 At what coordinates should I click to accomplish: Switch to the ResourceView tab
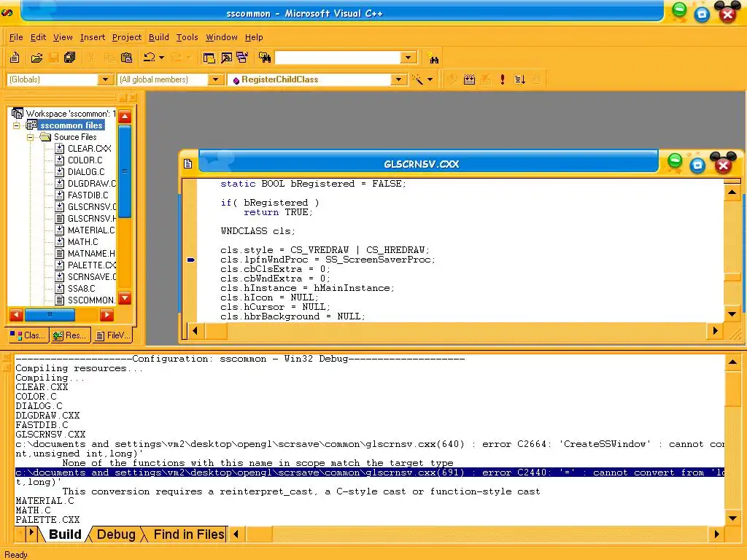point(70,335)
